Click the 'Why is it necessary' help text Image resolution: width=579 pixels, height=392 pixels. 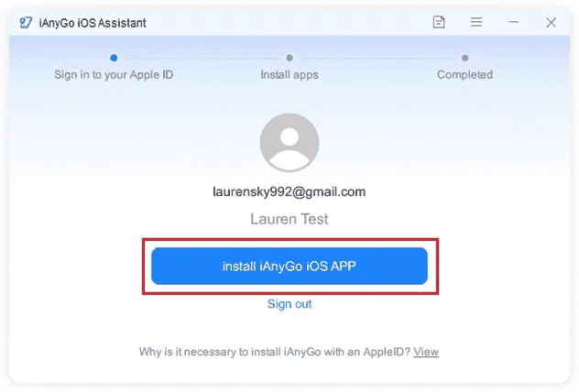pos(275,352)
